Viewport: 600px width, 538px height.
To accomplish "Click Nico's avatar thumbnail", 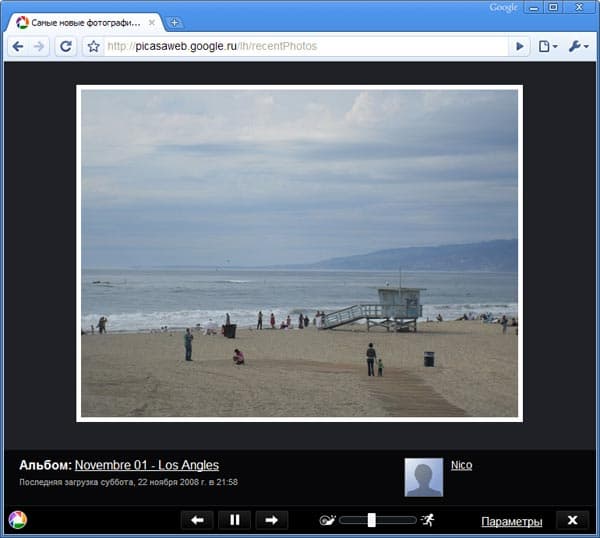I will pos(424,477).
